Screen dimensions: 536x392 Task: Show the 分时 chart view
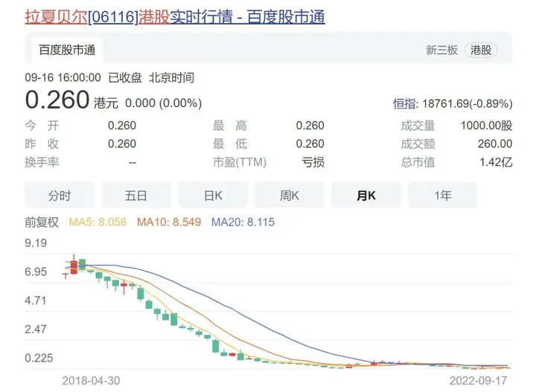[60, 196]
